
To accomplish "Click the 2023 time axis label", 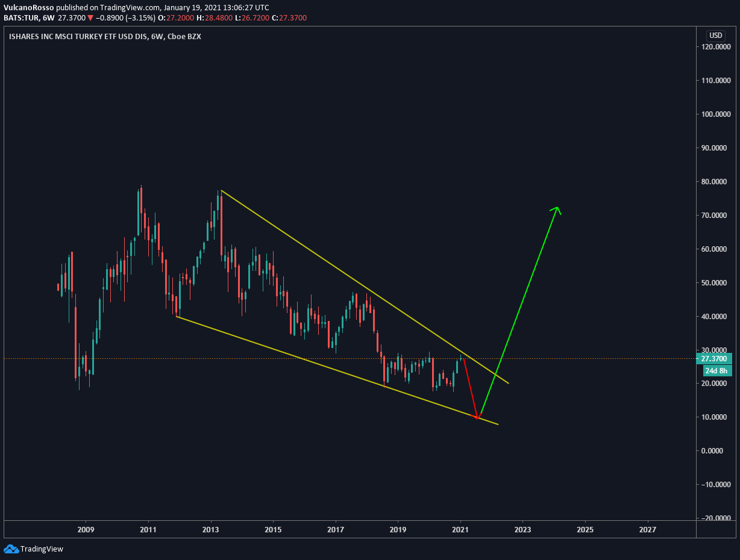I will point(522,530).
